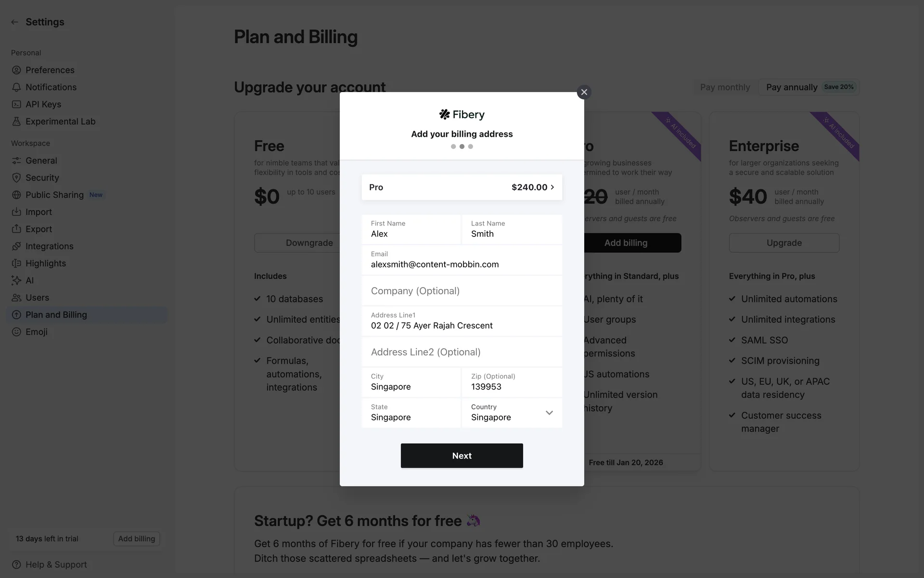Image resolution: width=924 pixels, height=578 pixels.
Task: Open Public Sharing settings
Action: point(54,195)
